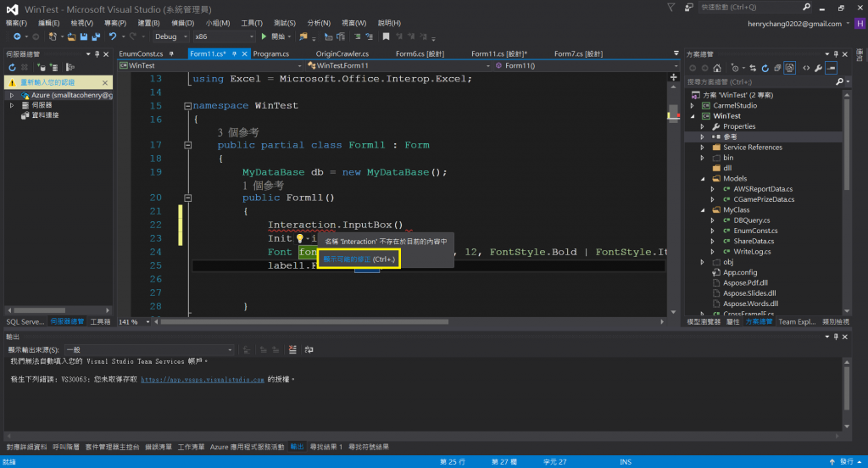Expand the Properties node in WinTest
Image resolution: width=868 pixels, height=468 pixels.
pyautogui.click(x=703, y=127)
